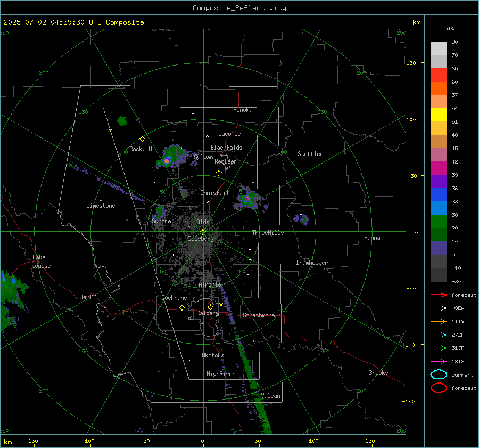Select the 65 dBZ red swatch
The width and height of the screenshot is (479, 448).
439,75
